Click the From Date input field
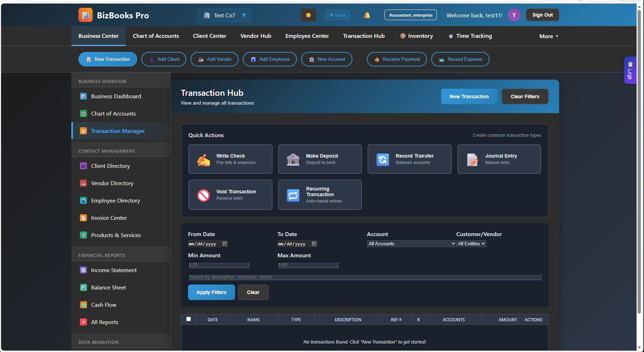Image resolution: width=644 pixels, height=352 pixels. [208, 244]
